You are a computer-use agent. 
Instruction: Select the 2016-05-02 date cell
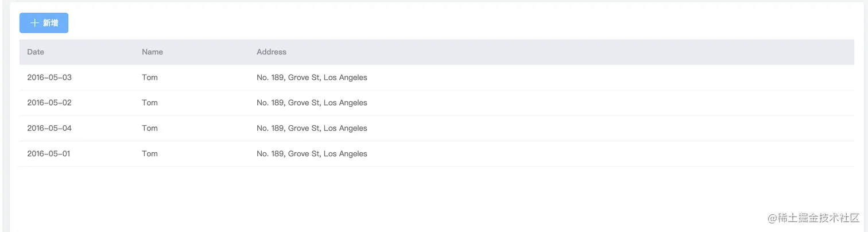pos(49,103)
